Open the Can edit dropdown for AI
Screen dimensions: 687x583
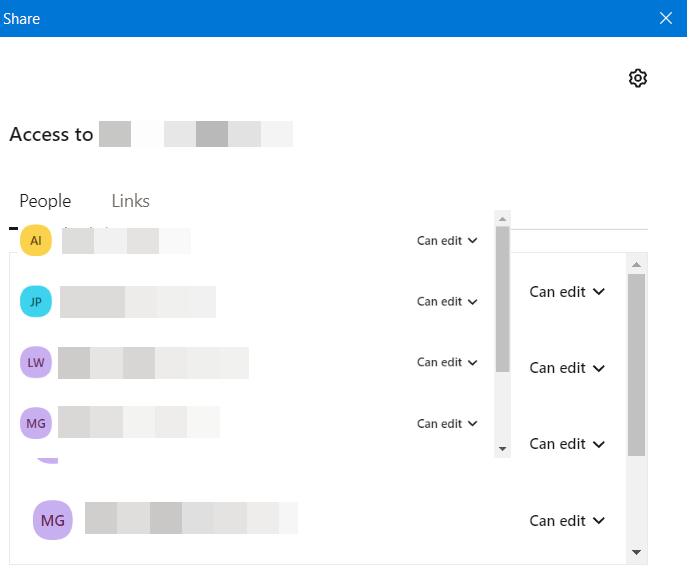point(447,240)
